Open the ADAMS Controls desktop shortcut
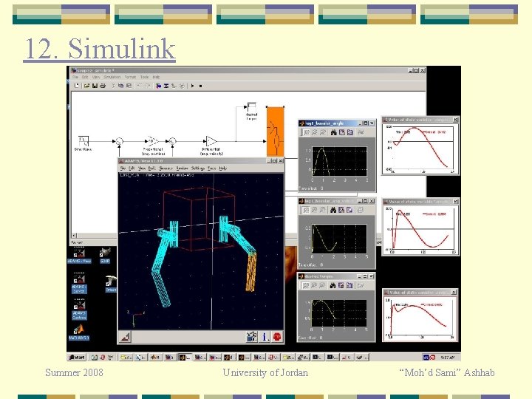This screenshot has width=532, height=399. point(79,310)
